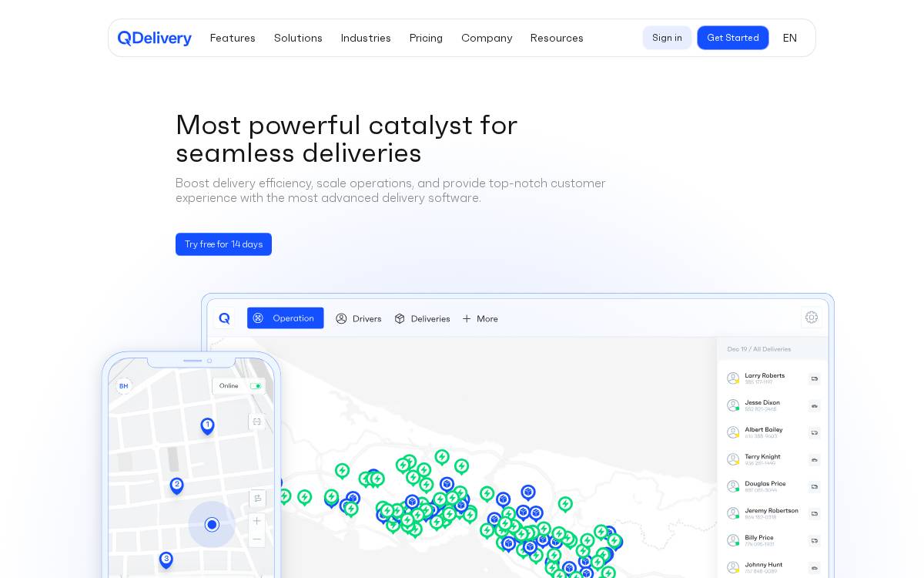924x578 pixels.
Task: Click the Sign in button
Action: pos(667,38)
